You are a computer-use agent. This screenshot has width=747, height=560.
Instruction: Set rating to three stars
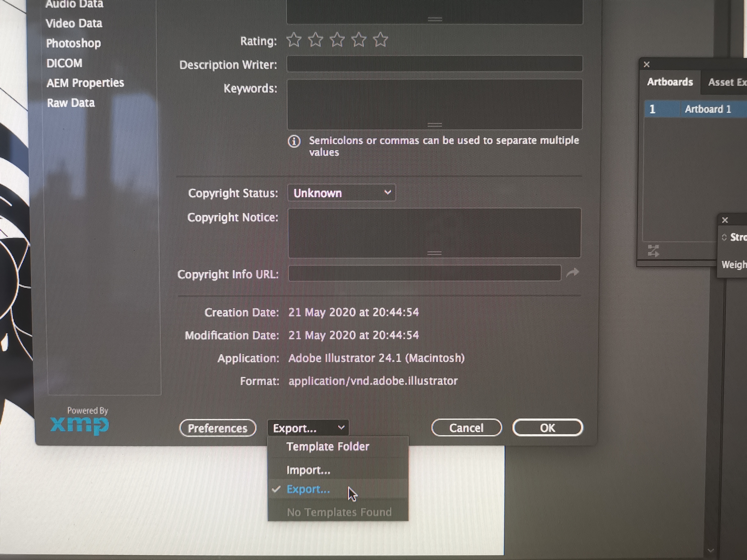point(337,40)
